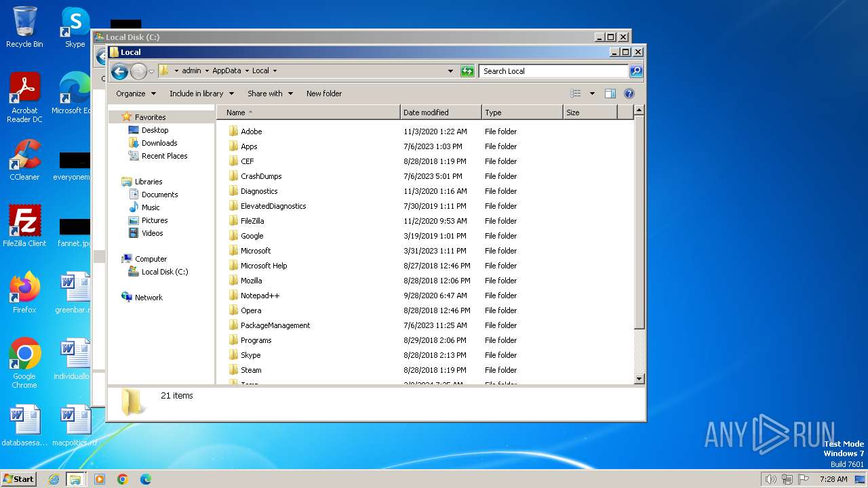Click the vertical scrollbar thumb
Image resolution: width=868 pixels, height=488 pixels.
point(639,222)
